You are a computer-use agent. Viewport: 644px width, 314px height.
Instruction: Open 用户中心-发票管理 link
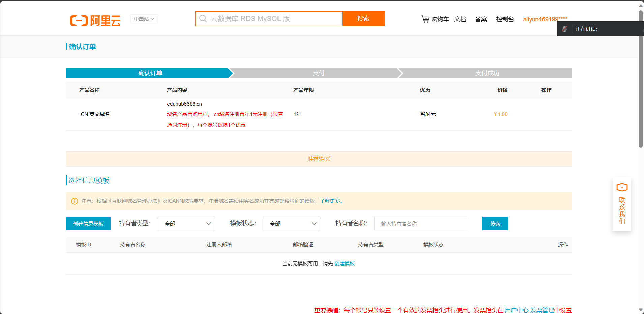pos(529,310)
